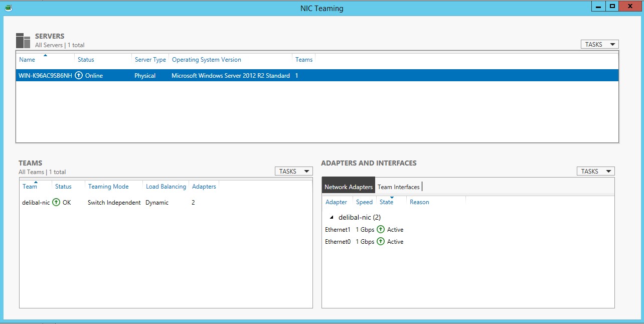Sort teams by Teaming Mode column
The height and width of the screenshot is (324, 644).
[x=108, y=187]
